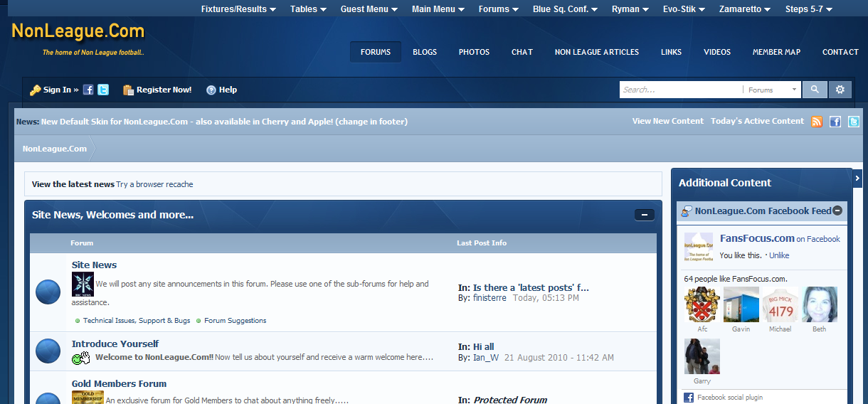Open Michael's profile picture
The width and height of the screenshot is (868, 404).
[x=780, y=304]
